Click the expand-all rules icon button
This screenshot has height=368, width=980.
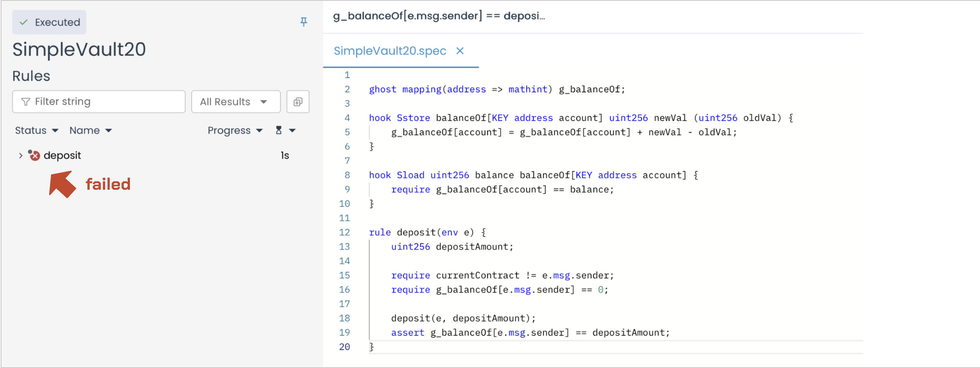tap(298, 101)
